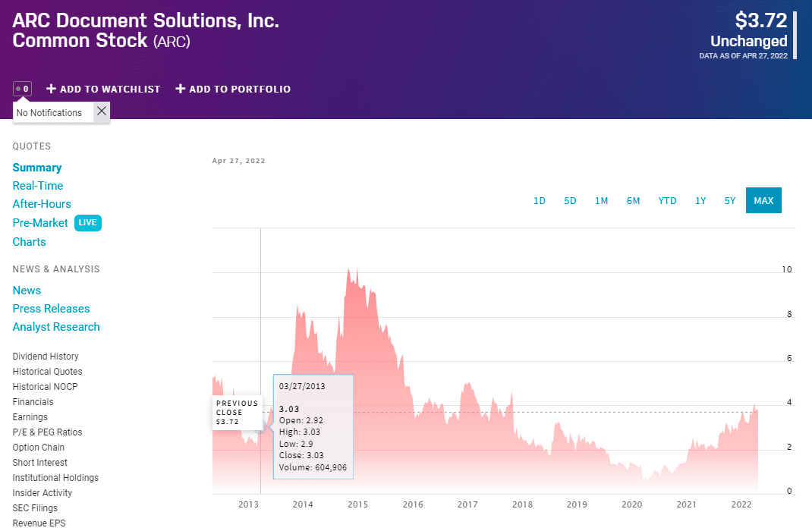Click the chart peak near 2015

click(348, 269)
